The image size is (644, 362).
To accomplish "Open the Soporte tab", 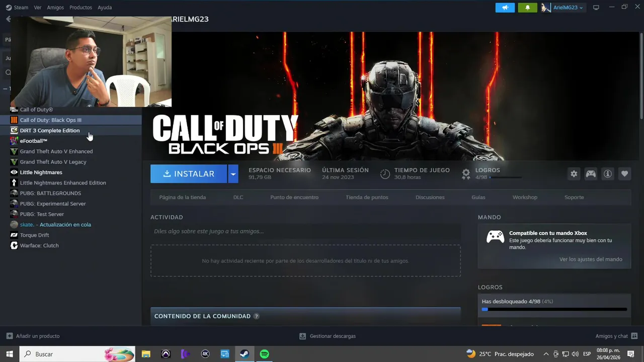I will pos(574,198).
